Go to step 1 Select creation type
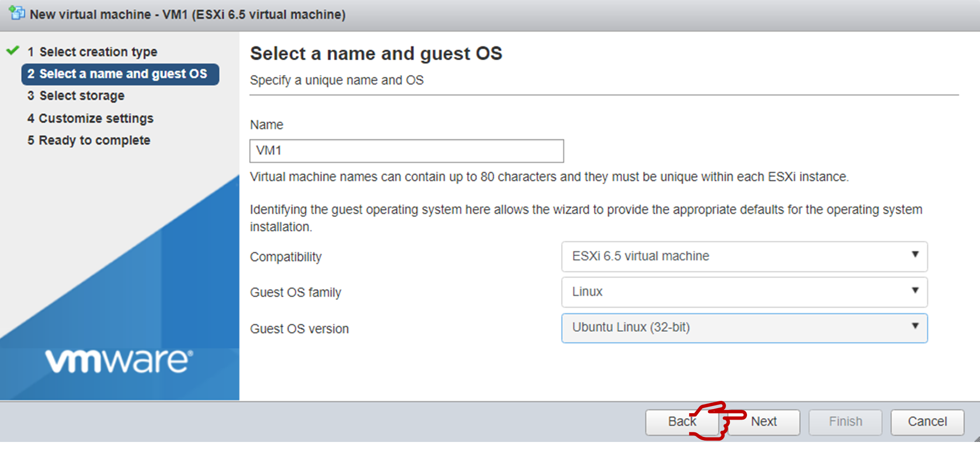Screen dimensions: 980x452 coord(92,52)
